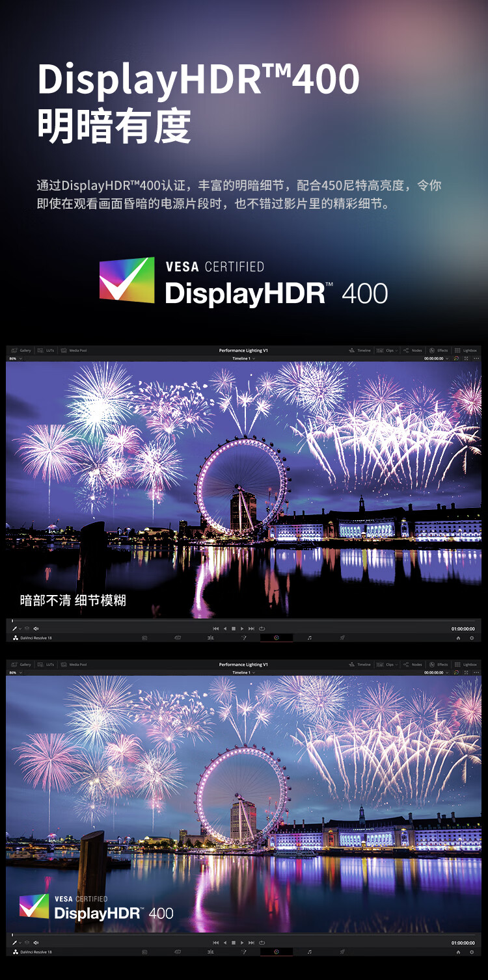Open Project Settings gear in lower HDR Resolve window
Viewport: 488px width, 980px height.
(472, 952)
